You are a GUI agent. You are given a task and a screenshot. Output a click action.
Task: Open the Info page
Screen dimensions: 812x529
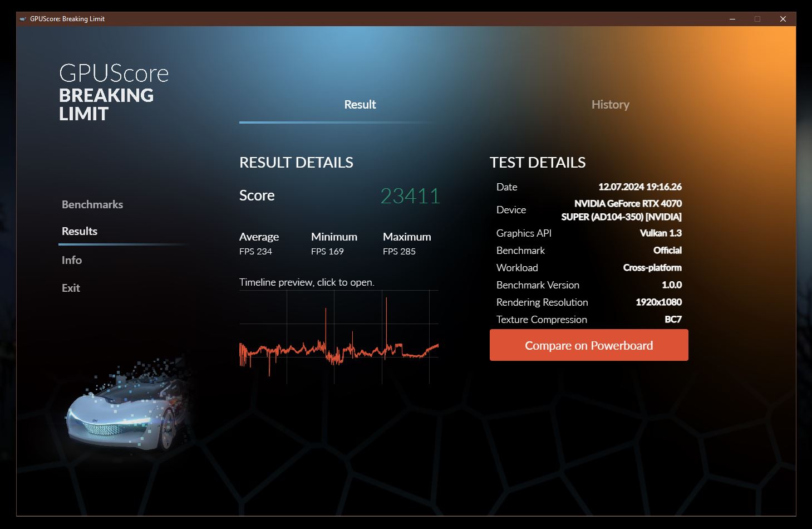(72, 260)
